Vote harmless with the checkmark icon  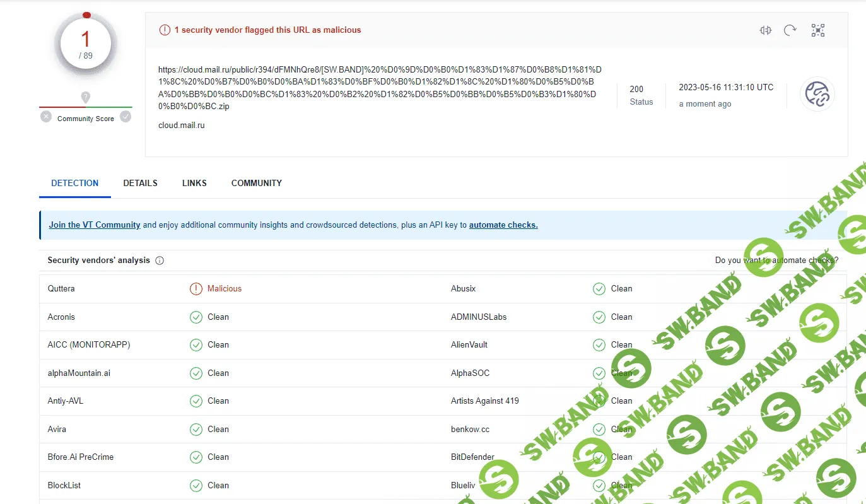(x=126, y=117)
